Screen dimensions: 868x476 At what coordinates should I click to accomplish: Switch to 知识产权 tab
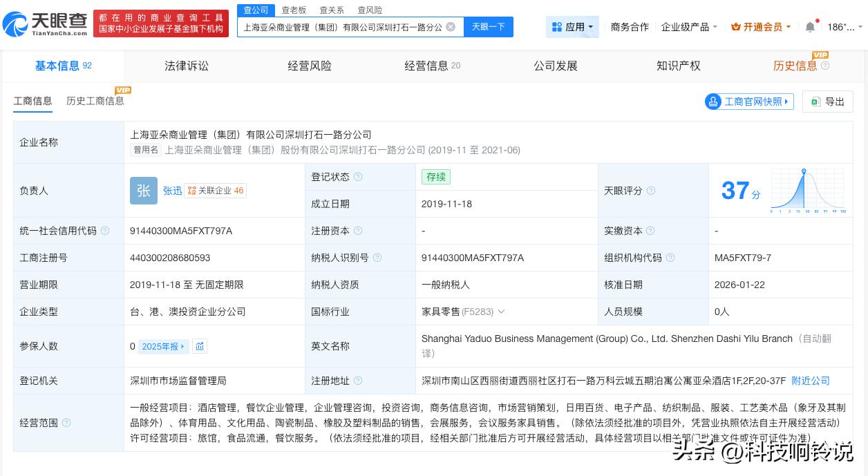click(679, 66)
